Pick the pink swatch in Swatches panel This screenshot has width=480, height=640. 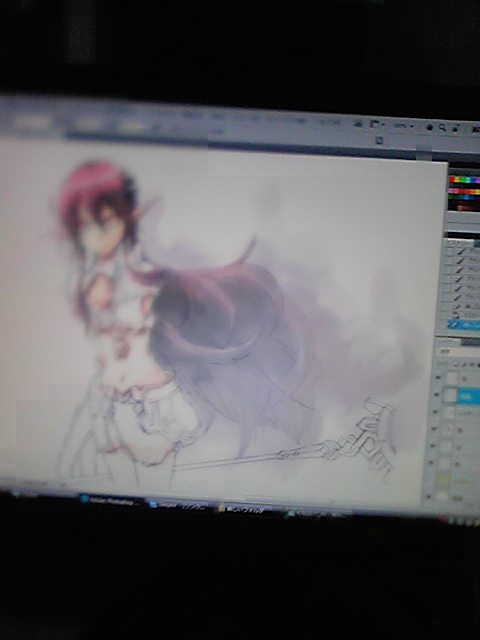click(453, 191)
